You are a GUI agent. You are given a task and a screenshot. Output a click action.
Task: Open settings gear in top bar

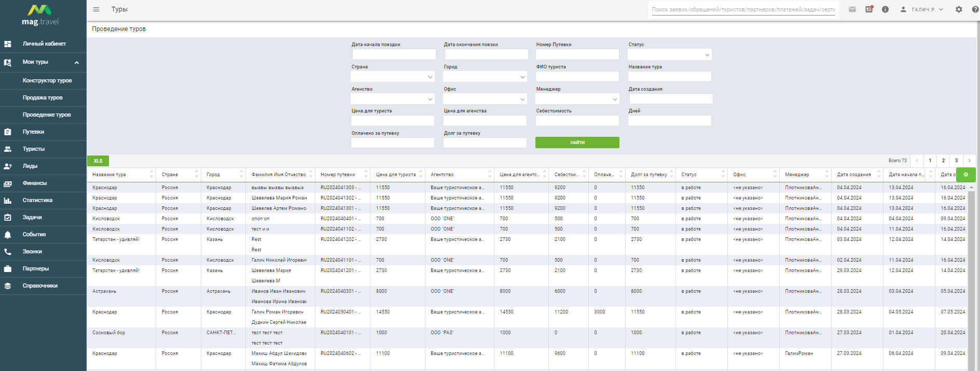959,9
